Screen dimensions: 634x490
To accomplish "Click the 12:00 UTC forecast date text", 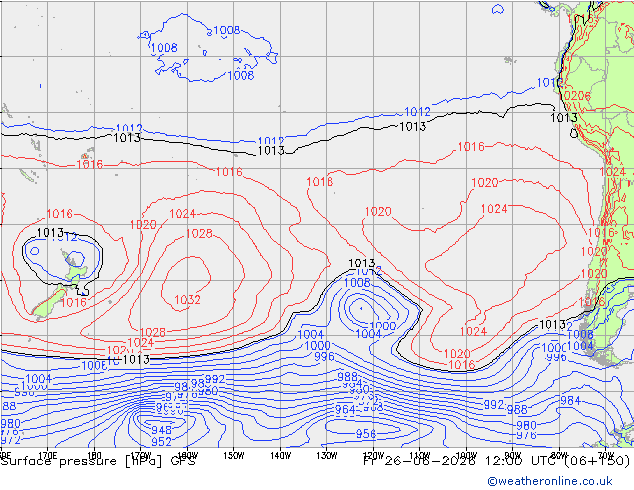I will [x=497, y=461].
